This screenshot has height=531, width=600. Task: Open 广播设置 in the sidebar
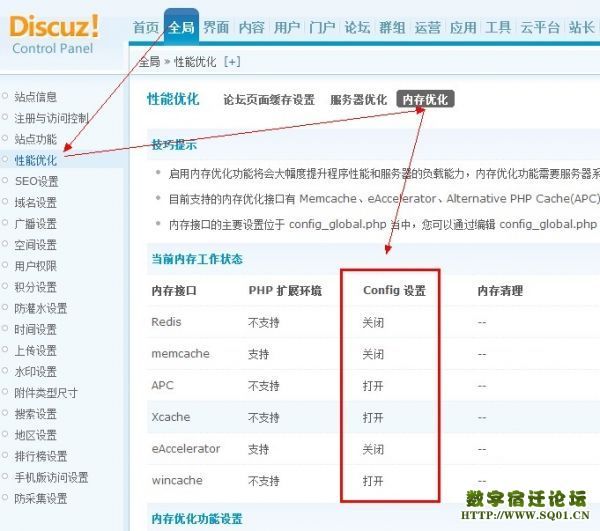pos(36,223)
